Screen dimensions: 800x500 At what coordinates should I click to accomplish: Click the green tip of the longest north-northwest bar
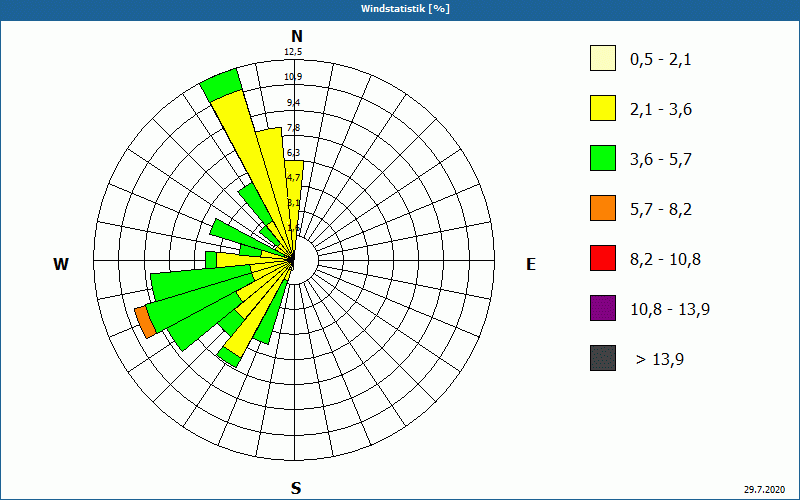[220, 85]
